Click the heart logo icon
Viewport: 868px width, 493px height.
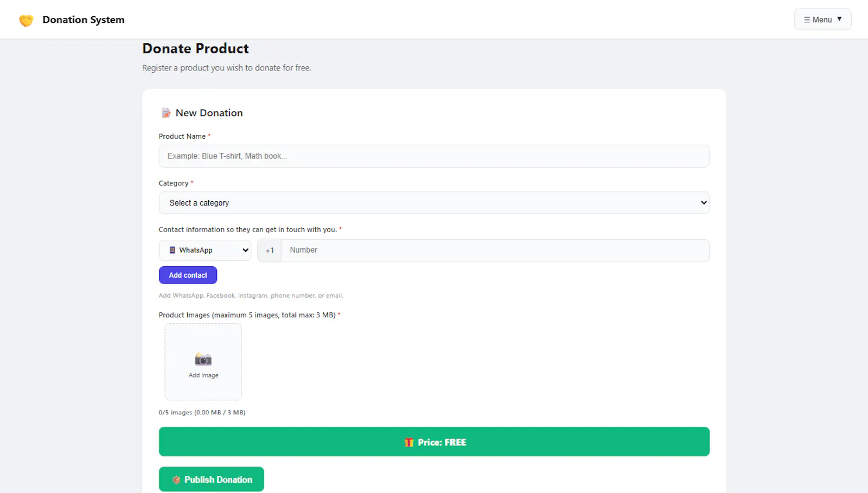26,20
